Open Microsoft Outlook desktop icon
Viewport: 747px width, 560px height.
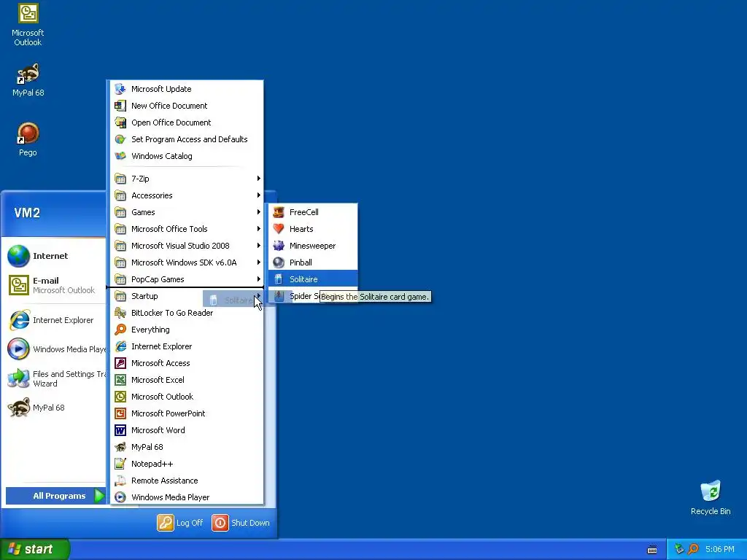(x=28, y=25)
